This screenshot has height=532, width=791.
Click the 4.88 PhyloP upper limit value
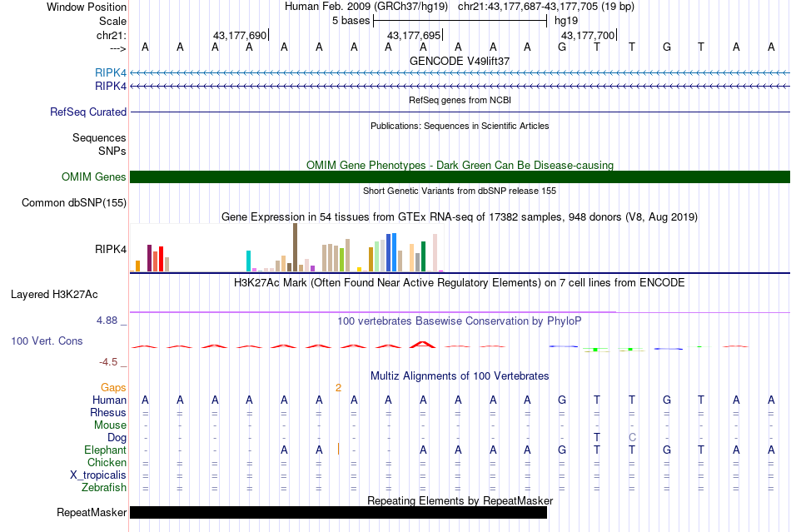click(107, 321)
